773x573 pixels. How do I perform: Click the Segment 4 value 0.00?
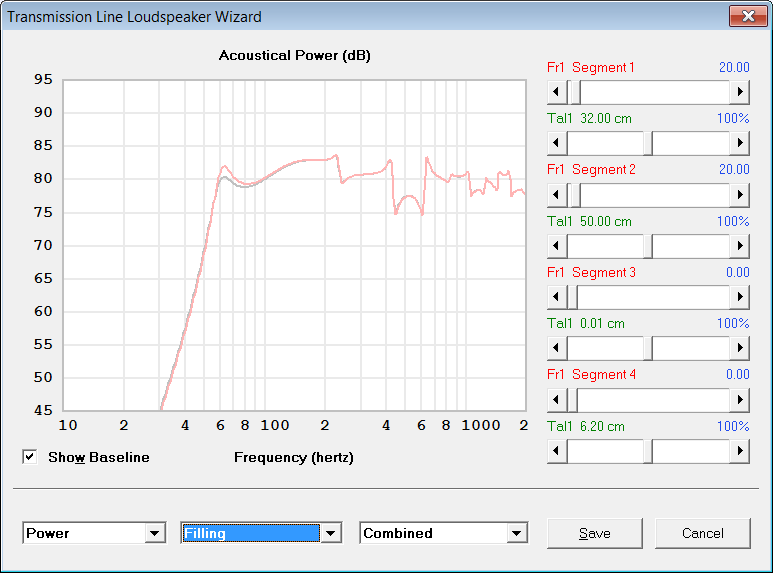tap(738, 374)
